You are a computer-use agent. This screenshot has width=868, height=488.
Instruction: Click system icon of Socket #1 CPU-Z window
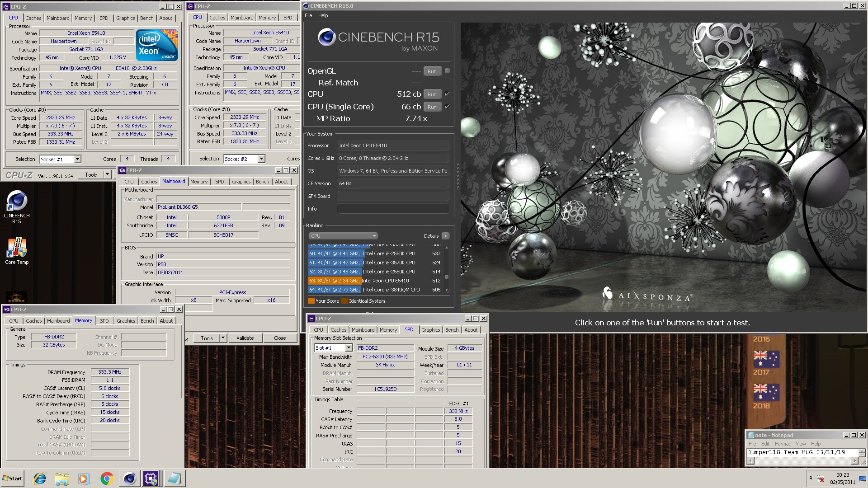(x=6, y=7)
